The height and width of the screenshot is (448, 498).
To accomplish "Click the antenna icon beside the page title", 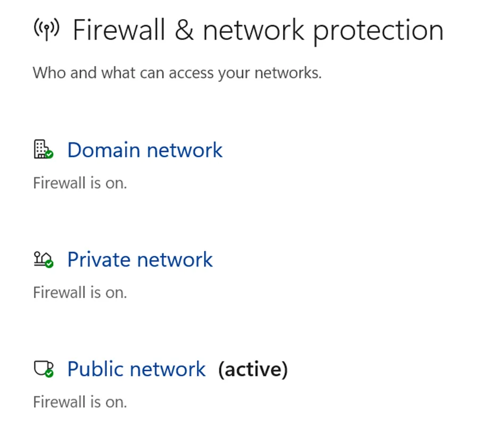I will pos(46,30).
